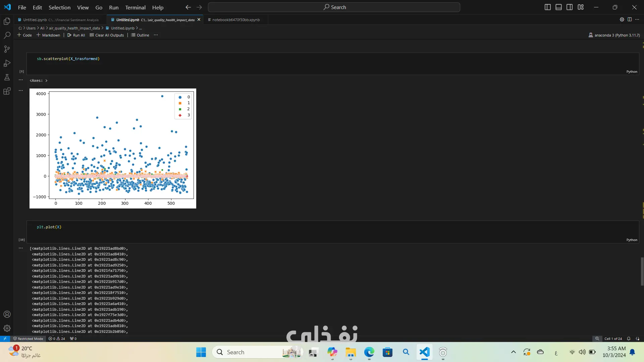Toggle the bottom Panel layout button
644x362 pixels.
coord(558,7)
